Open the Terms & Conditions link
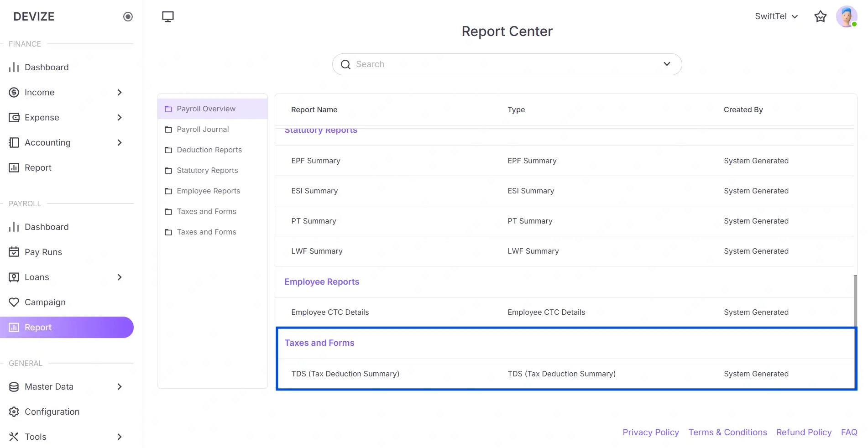868x448 pixels. click(728, 432)
